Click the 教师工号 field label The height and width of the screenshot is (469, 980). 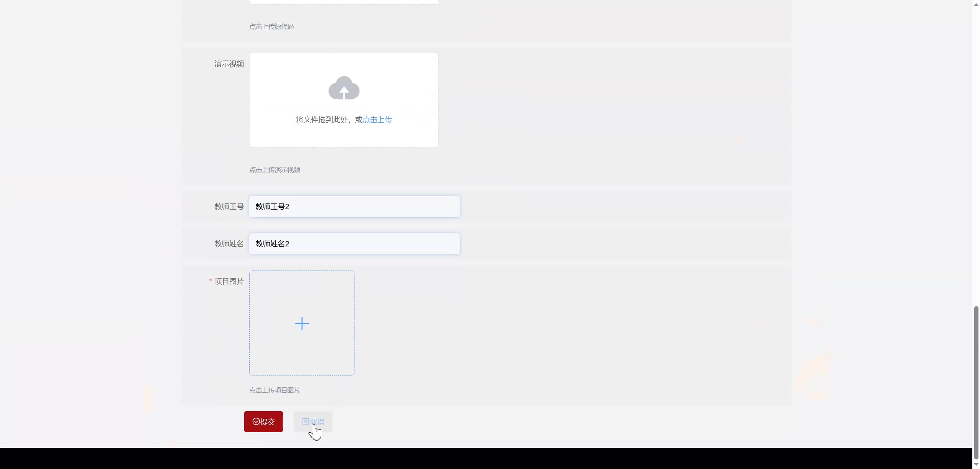(229, 207)
